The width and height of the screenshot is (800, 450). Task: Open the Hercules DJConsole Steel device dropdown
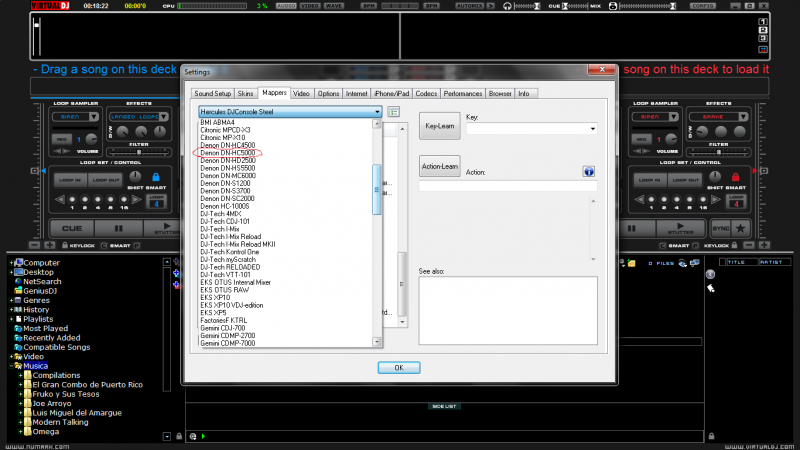click(x=291, y=112)
